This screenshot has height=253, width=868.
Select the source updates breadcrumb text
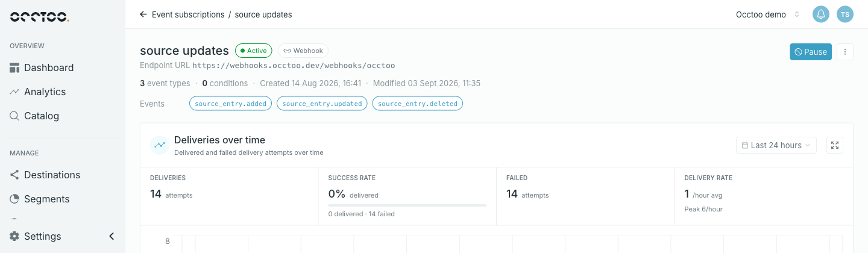(263, 14)
